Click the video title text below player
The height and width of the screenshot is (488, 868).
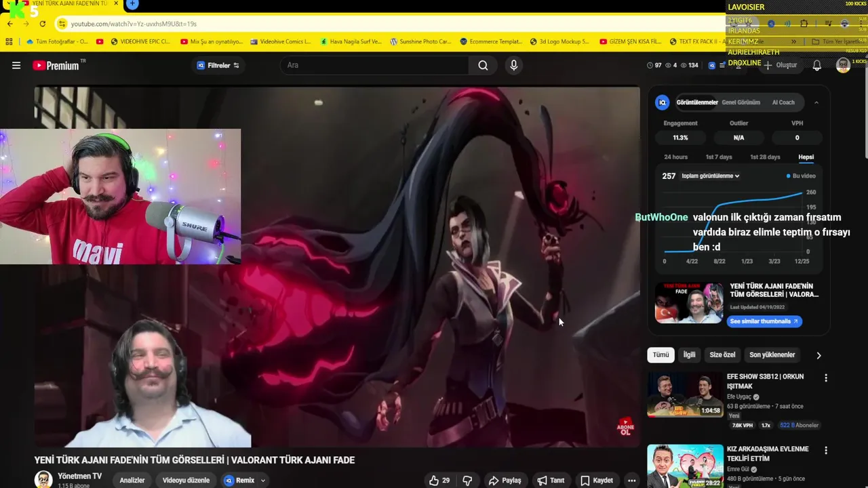tap(195, 460)
